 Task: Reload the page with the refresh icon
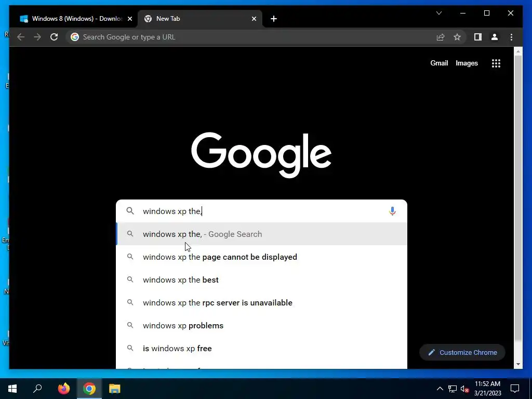[x=54, y=37]
